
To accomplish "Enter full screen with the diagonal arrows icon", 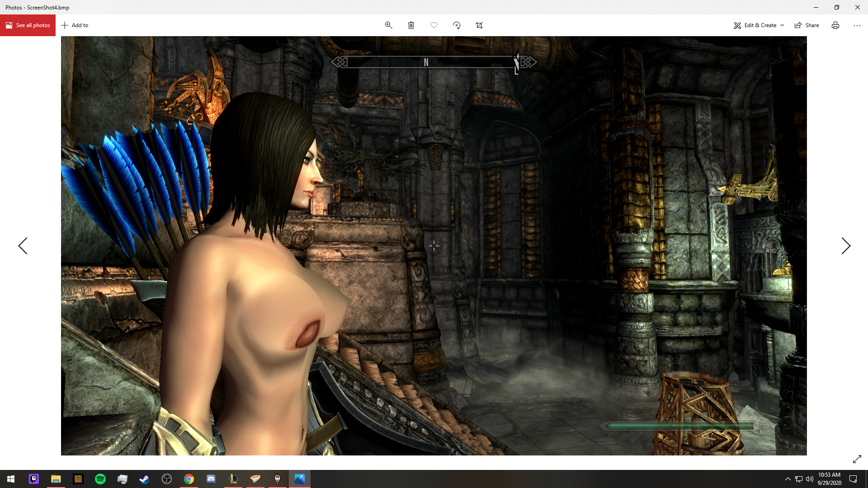I will (x=857, y=459).
